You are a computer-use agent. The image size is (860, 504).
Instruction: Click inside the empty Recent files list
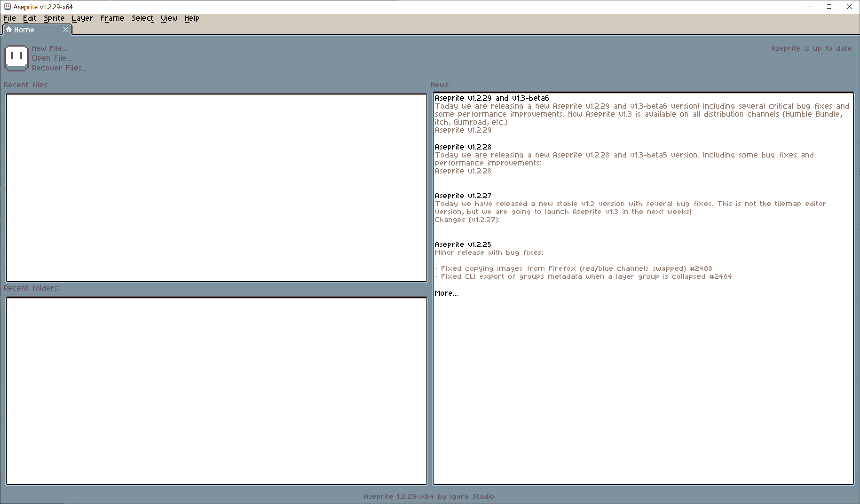coord(216,187)
